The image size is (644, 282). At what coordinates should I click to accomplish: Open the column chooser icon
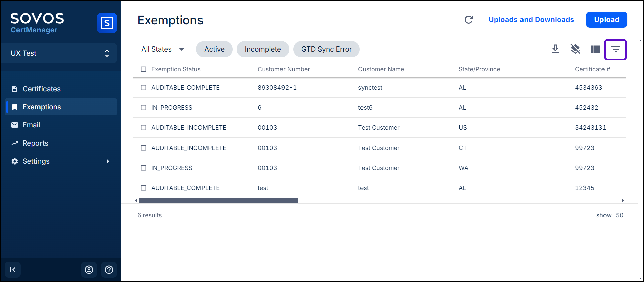click(x=595, y=49)
